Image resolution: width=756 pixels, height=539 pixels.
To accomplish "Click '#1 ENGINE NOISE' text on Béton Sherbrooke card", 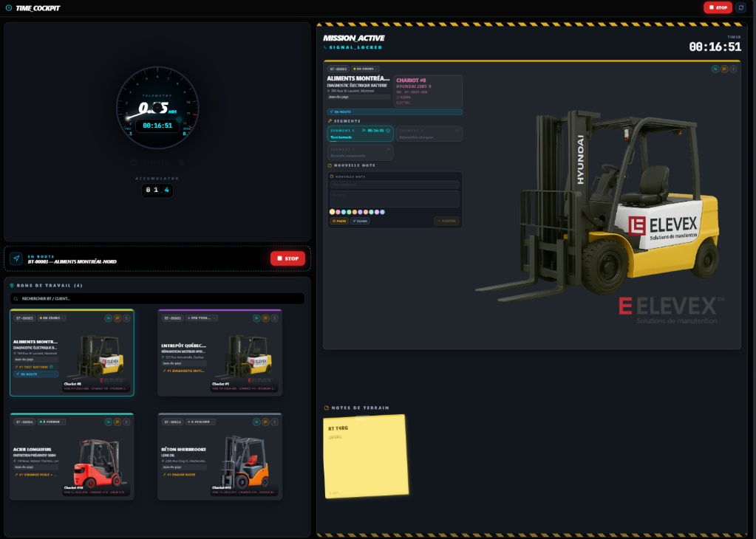I will [x=181, y=475].
